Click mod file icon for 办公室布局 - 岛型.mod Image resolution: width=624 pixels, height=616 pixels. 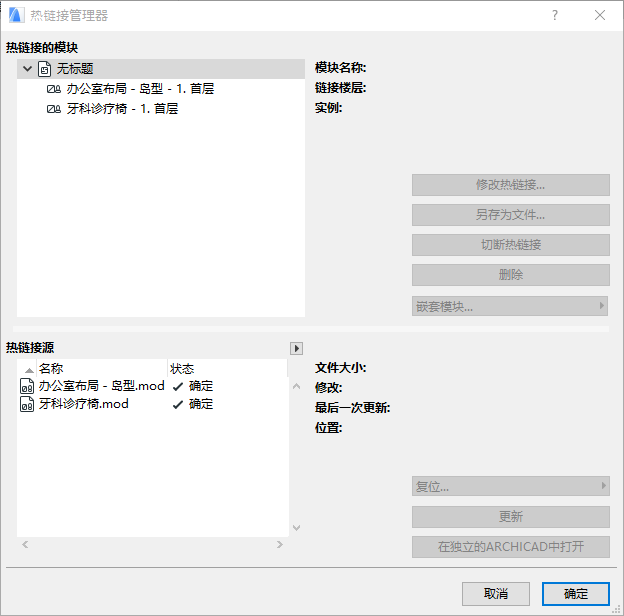point(27,386)
